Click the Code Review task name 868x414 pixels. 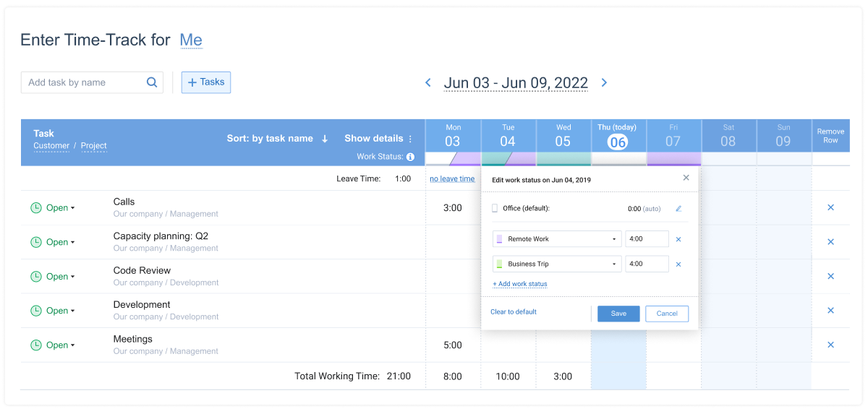tap(142, 270)
